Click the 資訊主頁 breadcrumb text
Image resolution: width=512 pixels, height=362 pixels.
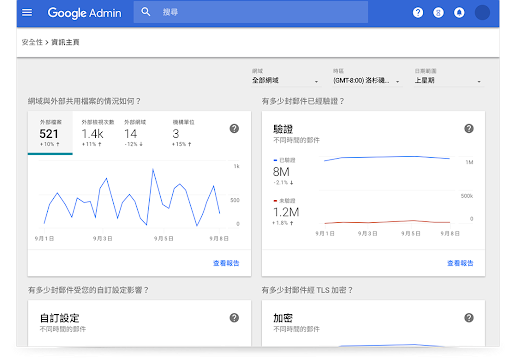(65, 42)
